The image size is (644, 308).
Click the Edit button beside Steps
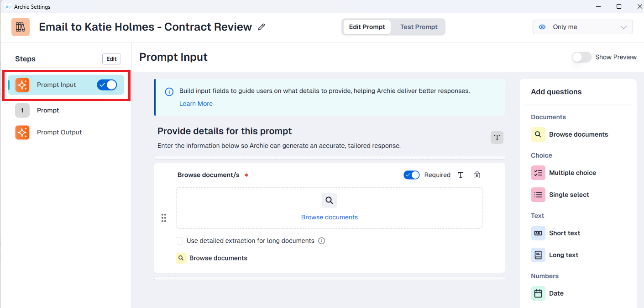[111, 58]
